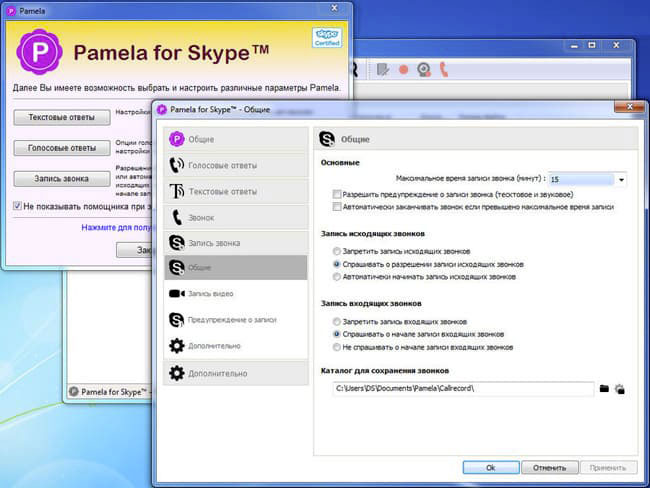Select Автоматически начинать запись исходящих звонков
Viewport: 650px width, 488px height.
[x=337, y=277]
